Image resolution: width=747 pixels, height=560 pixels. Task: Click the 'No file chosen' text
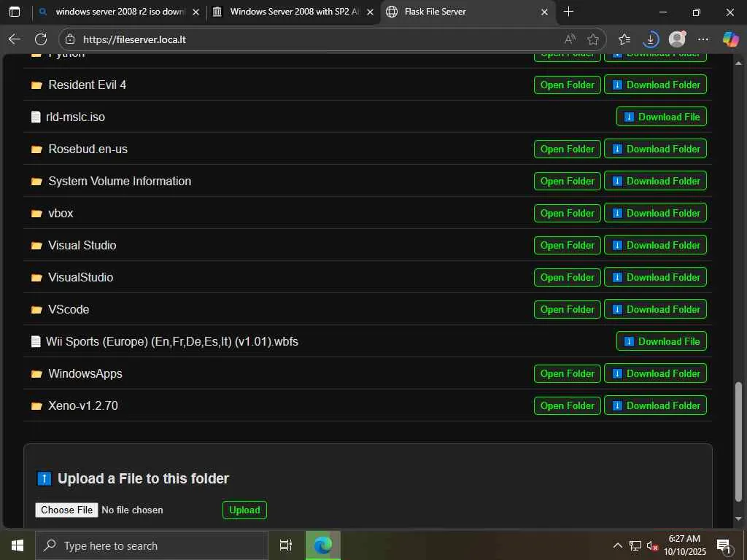click(x=132, y=510)
